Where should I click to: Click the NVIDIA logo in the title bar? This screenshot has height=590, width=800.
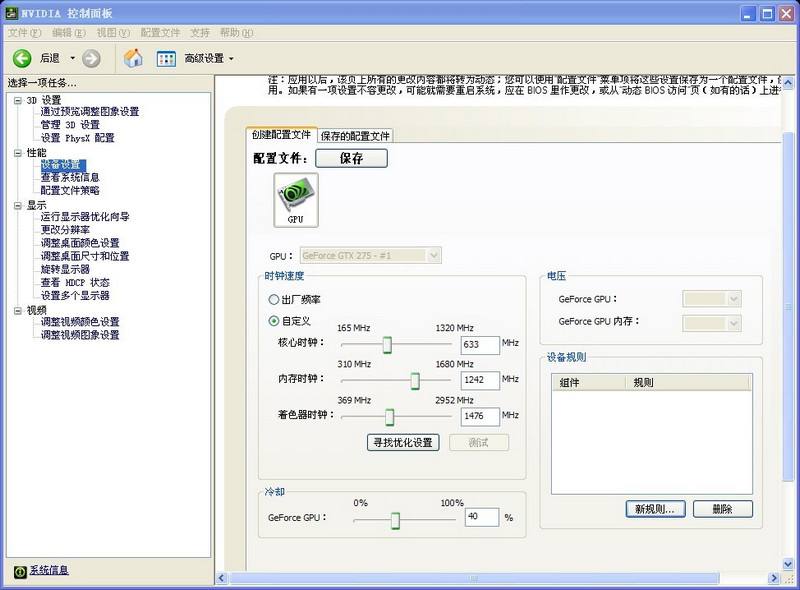pyautogui.click(x=10, y=11)
